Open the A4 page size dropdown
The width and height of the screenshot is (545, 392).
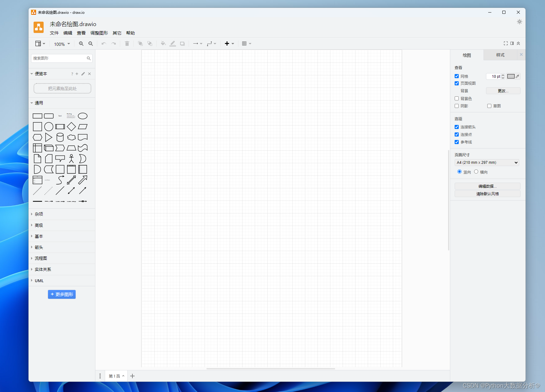click(487, 163)
